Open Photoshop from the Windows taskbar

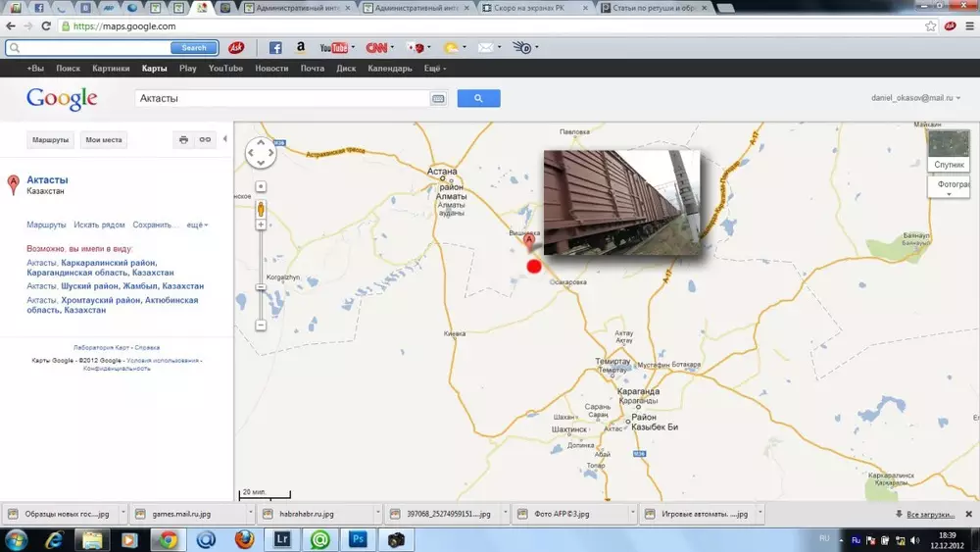coord(359,539)
